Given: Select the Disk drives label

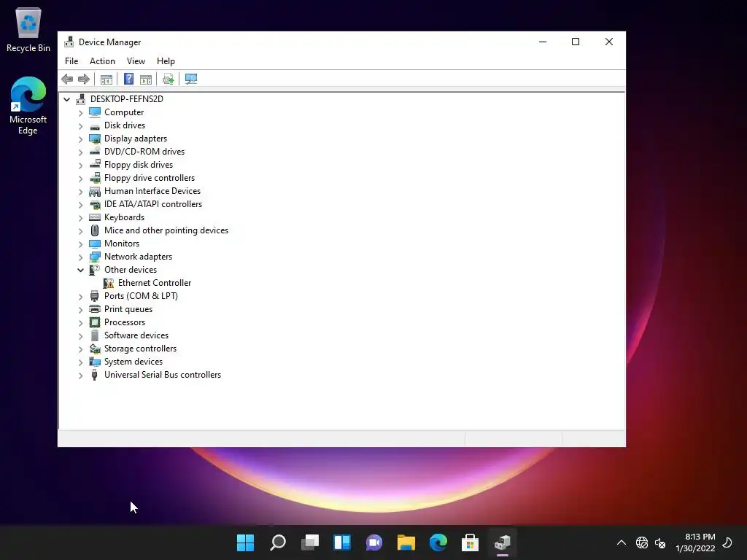Looking at the screenshot, I should click(x=125, y=125).
